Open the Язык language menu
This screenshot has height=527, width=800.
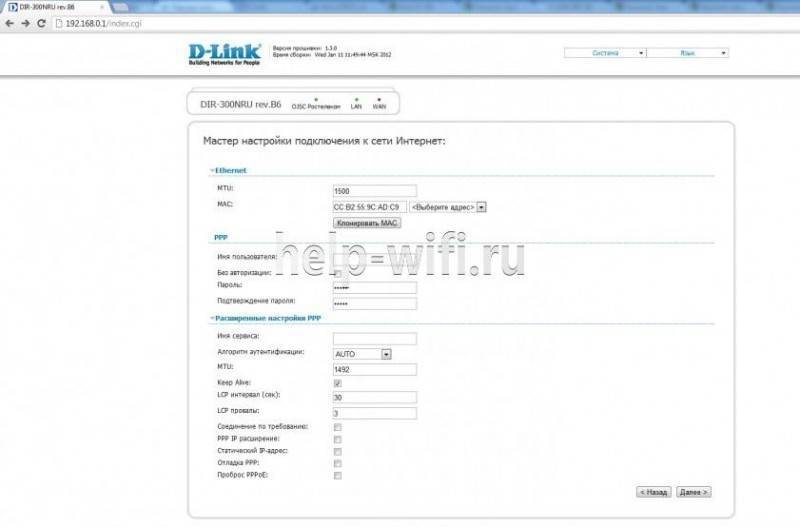coord(688,53)
